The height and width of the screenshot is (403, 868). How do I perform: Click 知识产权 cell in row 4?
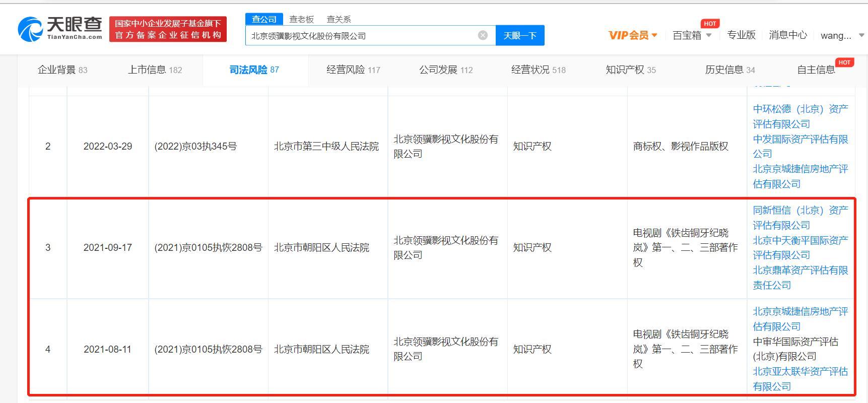pyautogui.click(x=532, y=349)
